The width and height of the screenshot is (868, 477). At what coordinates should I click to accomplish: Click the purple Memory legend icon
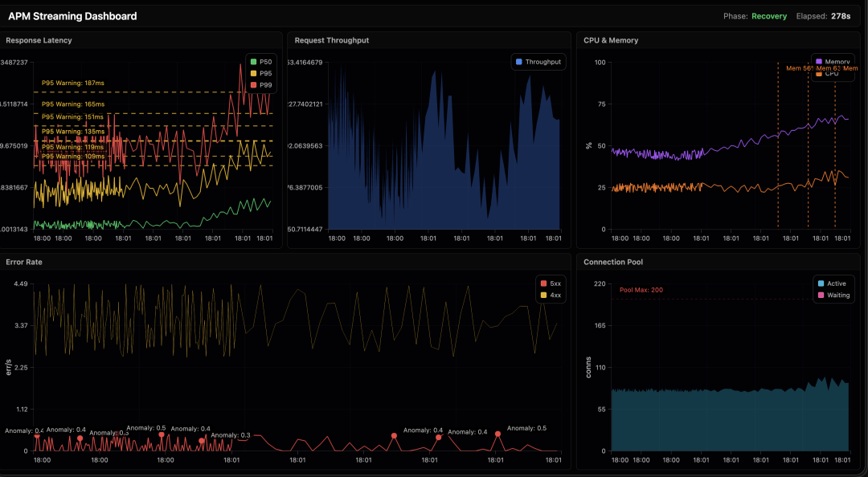pos(818,61)
